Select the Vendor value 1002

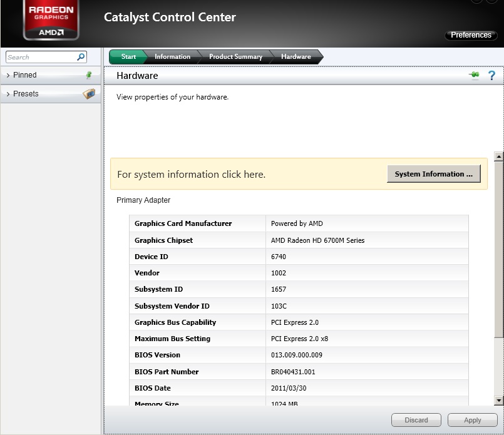pos(279,273)
